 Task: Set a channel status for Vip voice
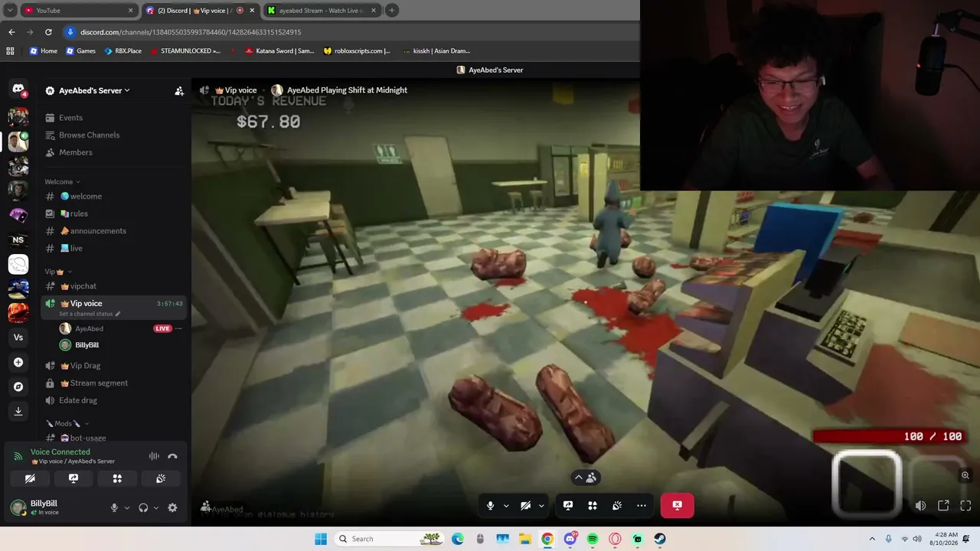point(90,314)
